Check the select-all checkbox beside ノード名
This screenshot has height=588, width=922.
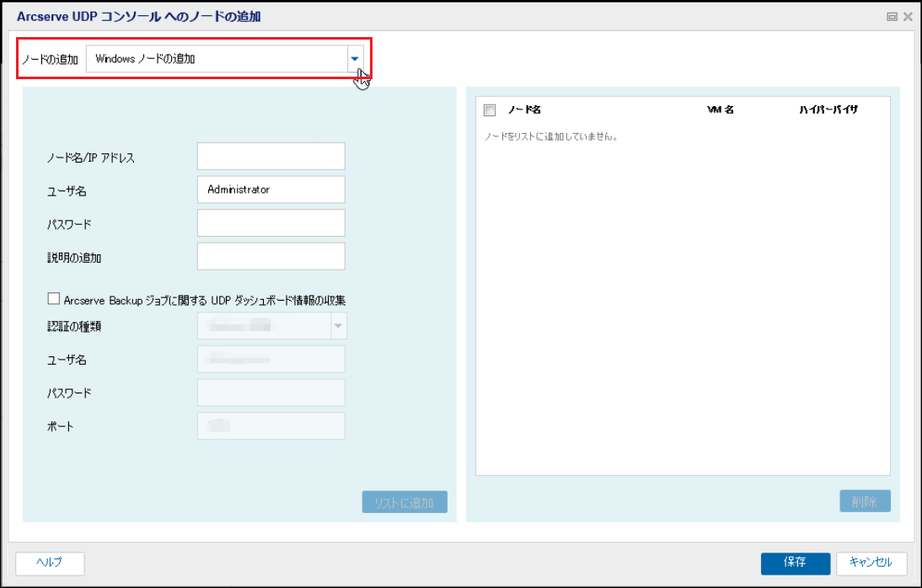pos(490,110)
